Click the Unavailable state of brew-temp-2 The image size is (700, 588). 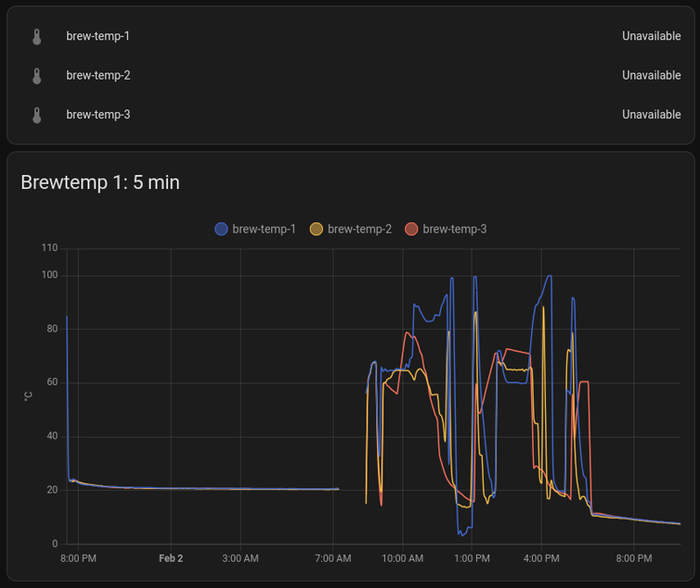651,76
